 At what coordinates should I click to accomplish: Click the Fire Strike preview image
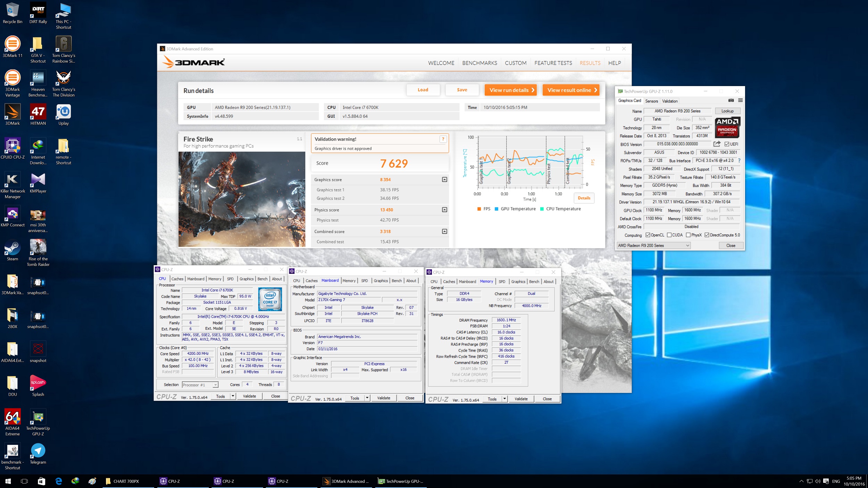click(x=242, y=199)
